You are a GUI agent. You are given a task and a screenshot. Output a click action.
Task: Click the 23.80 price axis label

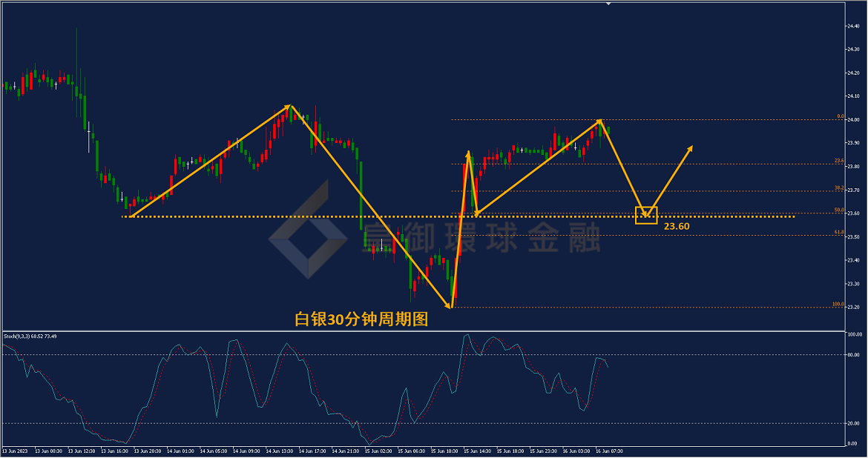pos(853,167)
